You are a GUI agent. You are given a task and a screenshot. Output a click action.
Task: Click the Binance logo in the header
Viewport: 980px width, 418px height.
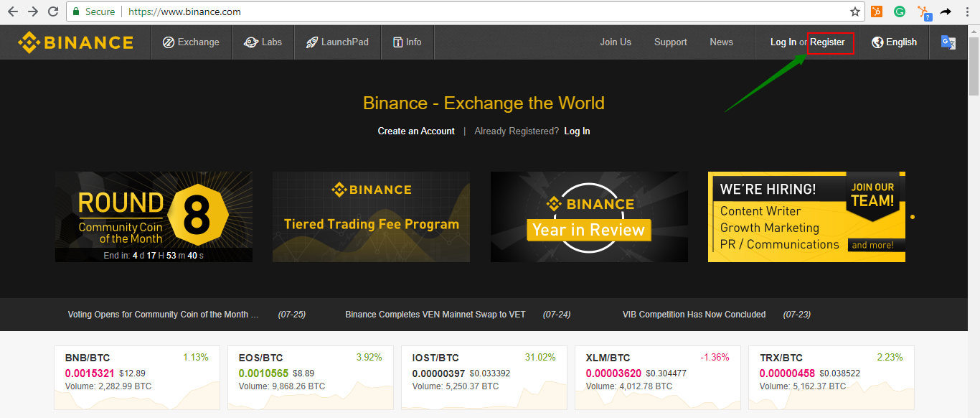tap(75, 42)
